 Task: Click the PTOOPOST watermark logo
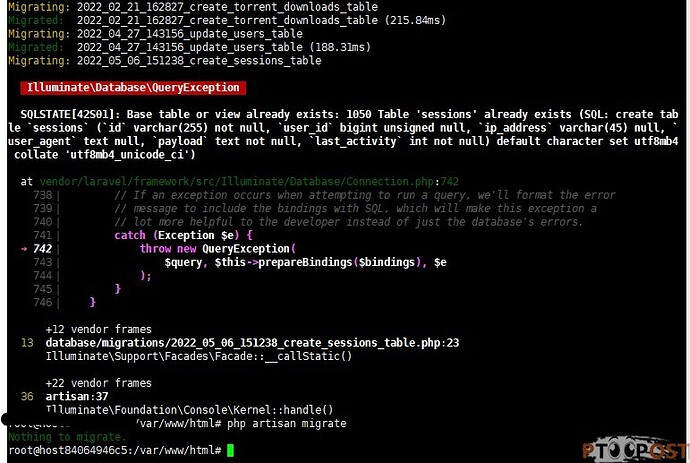[635, 449]
